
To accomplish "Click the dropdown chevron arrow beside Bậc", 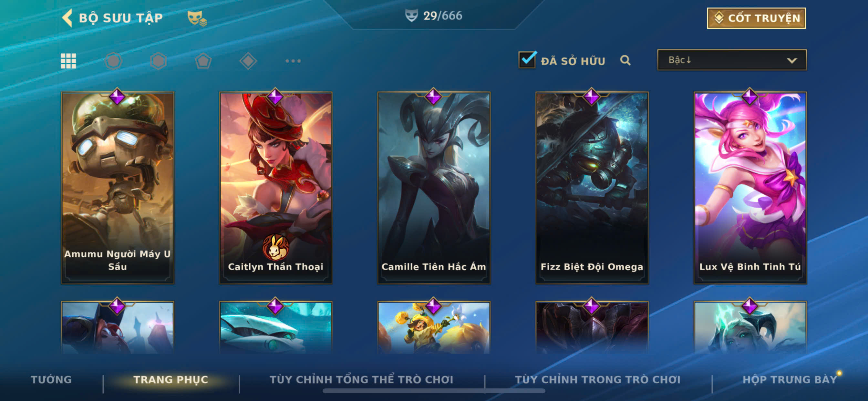I will point(792,61).
